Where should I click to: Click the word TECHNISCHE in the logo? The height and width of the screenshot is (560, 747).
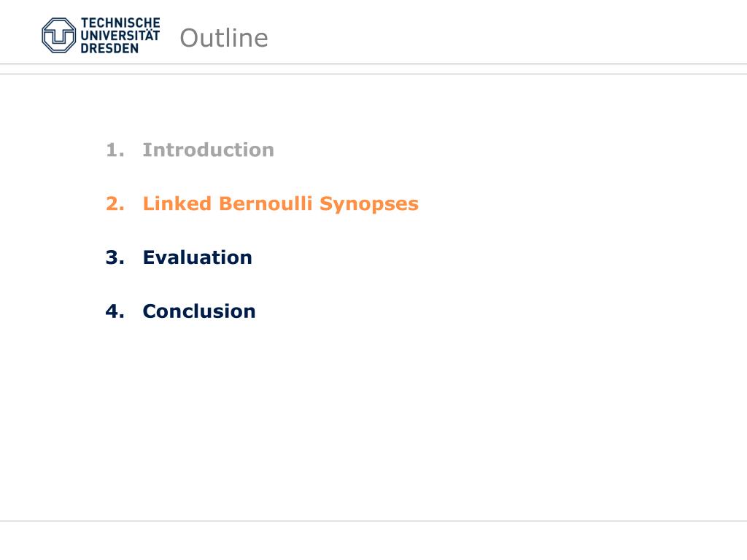pos(120,23)
